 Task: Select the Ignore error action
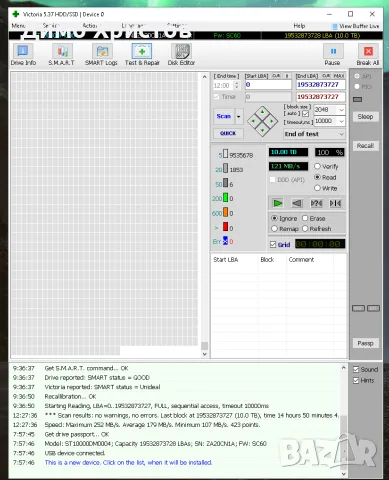[274, 218]
